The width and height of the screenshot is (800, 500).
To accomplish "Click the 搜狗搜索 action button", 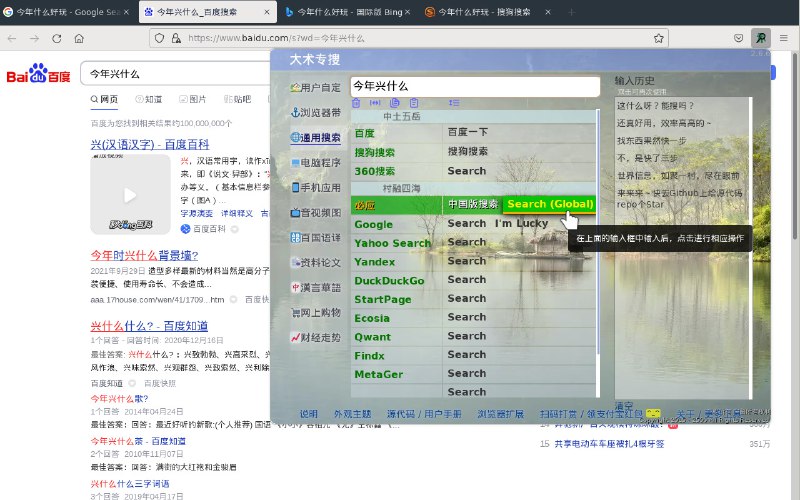I will [467, 152].
